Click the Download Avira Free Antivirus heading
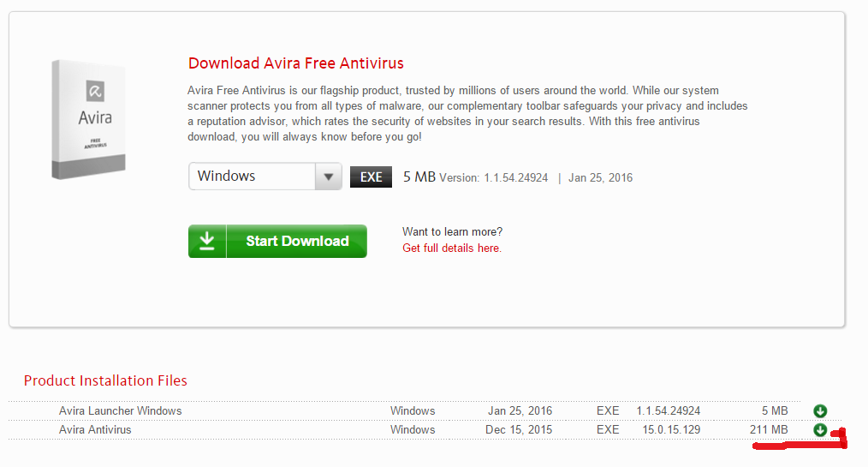 click(295, 63)
